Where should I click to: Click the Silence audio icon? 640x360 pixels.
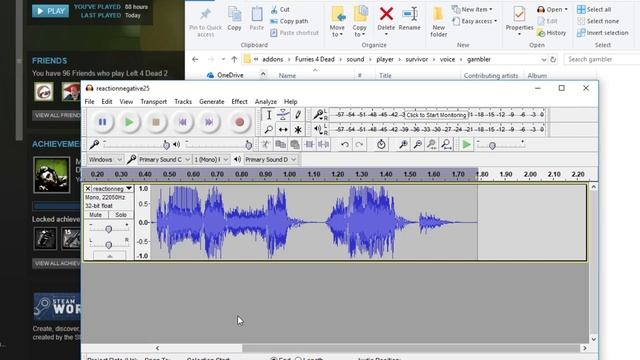pos(324,144)
